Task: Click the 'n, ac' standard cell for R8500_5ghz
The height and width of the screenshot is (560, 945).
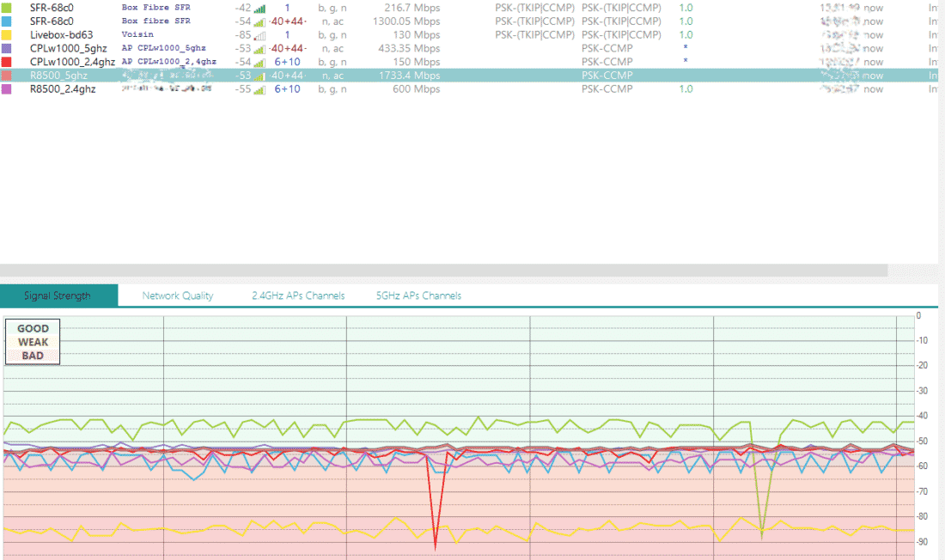Action: (x=332, y=76)
